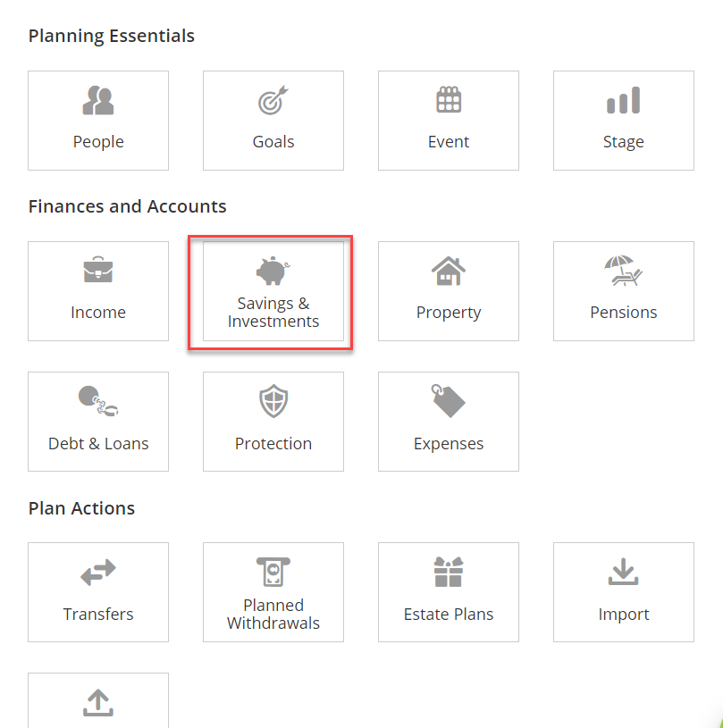
Task: Open the Estate Plans gift tile
Action: (449, 592)
